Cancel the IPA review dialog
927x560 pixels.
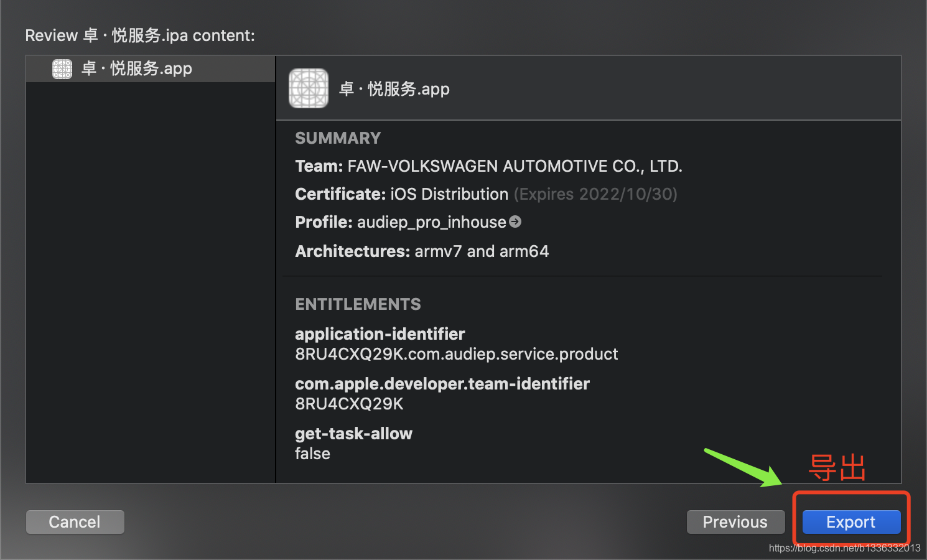point(75,522)
